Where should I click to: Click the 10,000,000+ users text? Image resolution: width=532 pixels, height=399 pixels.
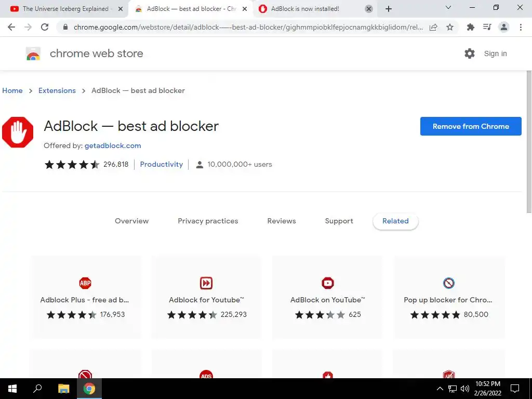point(240,164)
